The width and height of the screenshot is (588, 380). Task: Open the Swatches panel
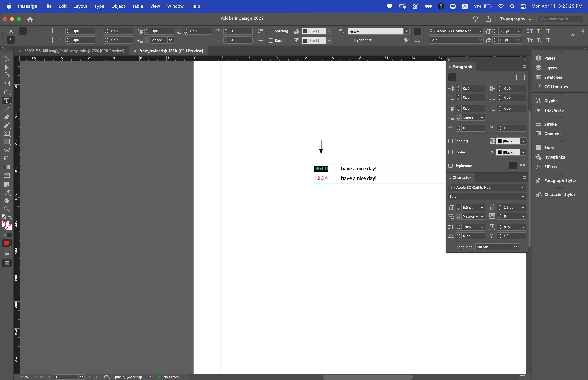click(x=553, y=77)
